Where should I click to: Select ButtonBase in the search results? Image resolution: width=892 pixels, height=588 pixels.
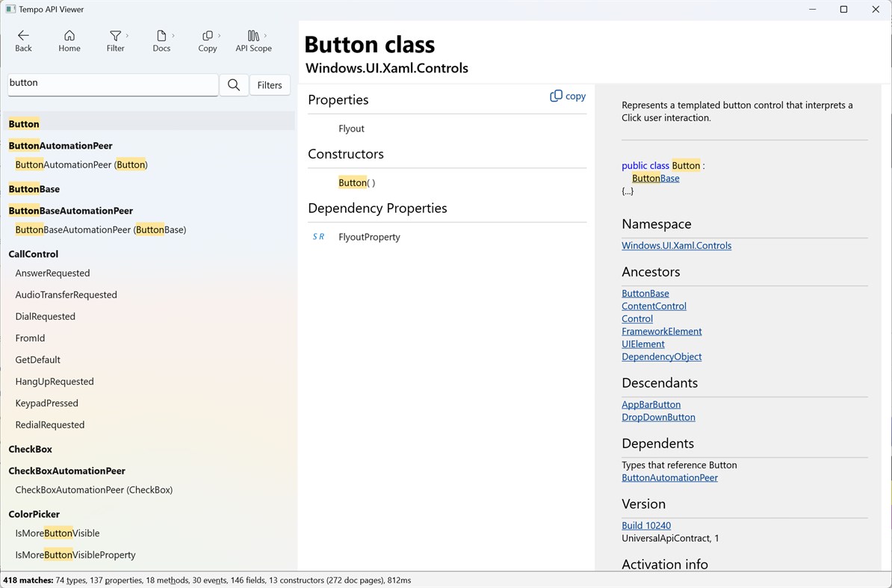pos(34,189)
